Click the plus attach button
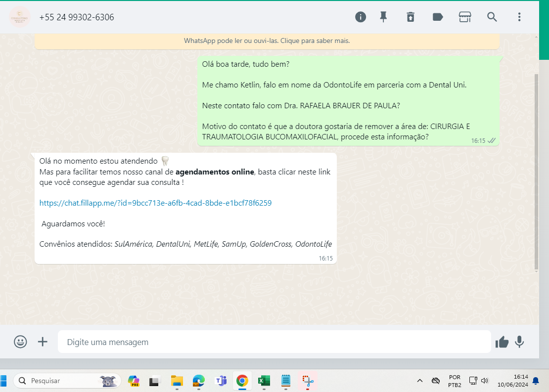The width and height of the screenshot is (549, 392). 43,342
